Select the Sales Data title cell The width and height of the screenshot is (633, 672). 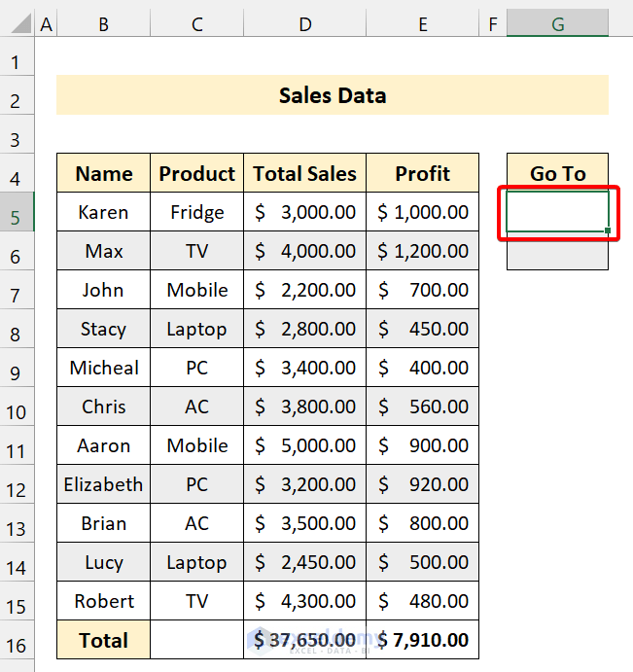coord(332,95)
